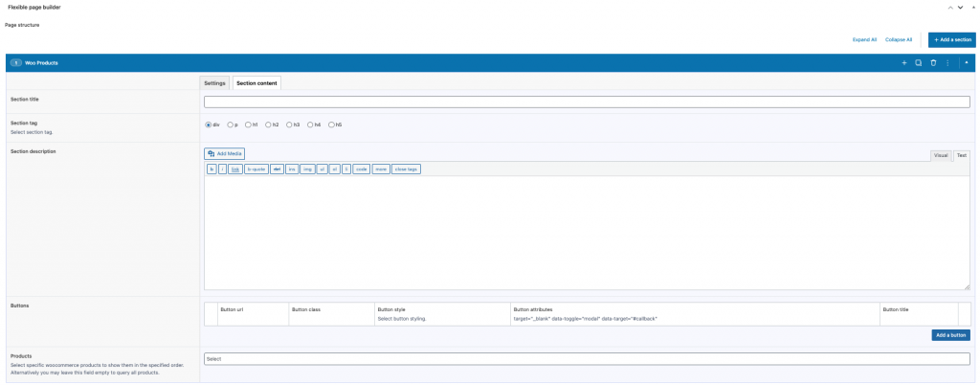This screenshot has height=385, width=980.
Task: Click the Button class column header
Action: pos(305,309)
